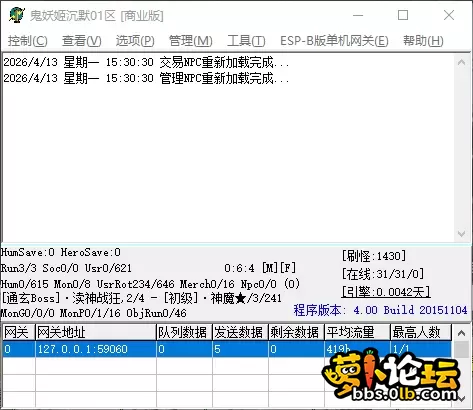Open the 控制(C) menu
The height and width of the screenshot is (410, 473).
[x=28, y=41]
